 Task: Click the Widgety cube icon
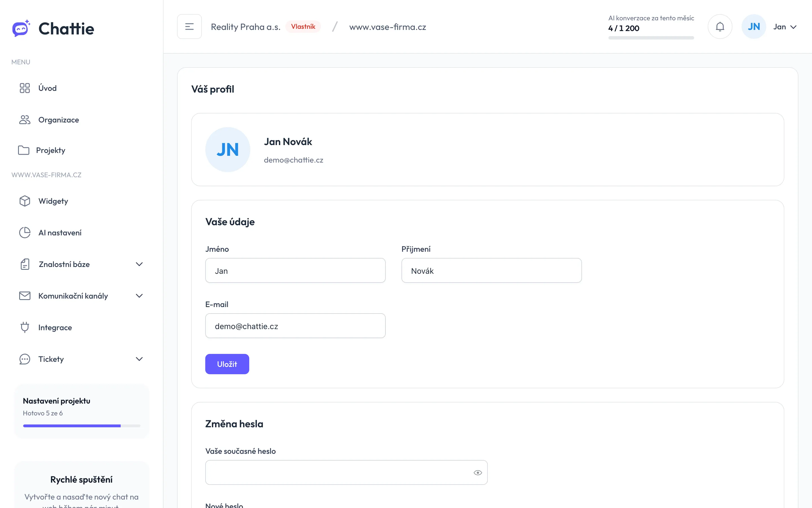click(x=25, y=201)
